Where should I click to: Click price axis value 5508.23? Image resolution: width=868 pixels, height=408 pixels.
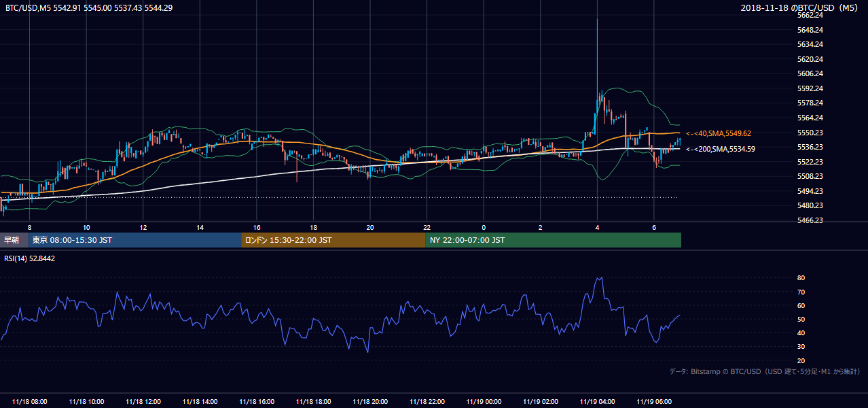click(810, 176)
